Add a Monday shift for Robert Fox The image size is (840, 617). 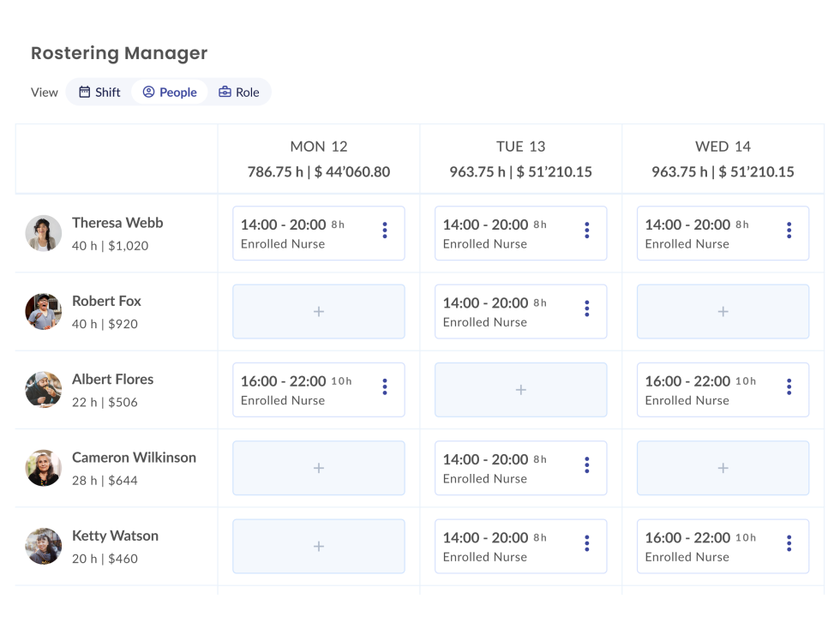319,312
